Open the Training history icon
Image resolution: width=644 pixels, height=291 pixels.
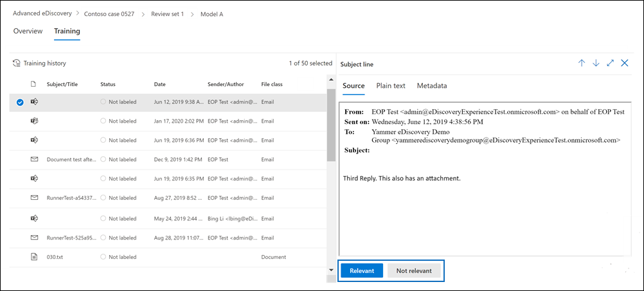point(17,64)
